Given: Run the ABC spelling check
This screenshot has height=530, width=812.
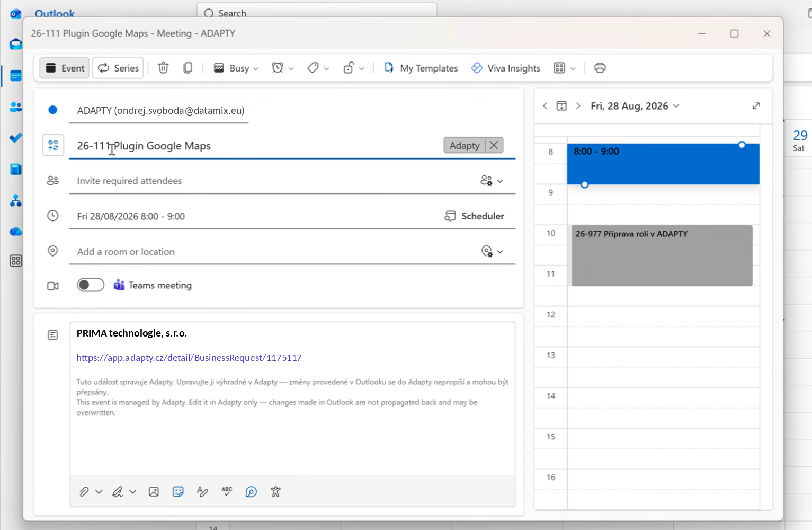Looking at the screenshot, I should tap(227, 492).
